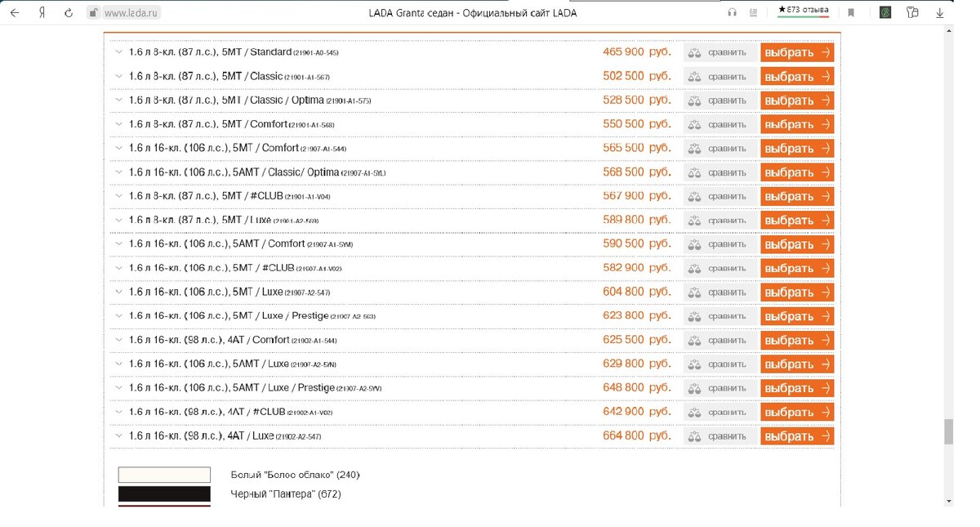Select black 'Пантера' color swatch
Screen dimensions: 980x527
point(164,494)
